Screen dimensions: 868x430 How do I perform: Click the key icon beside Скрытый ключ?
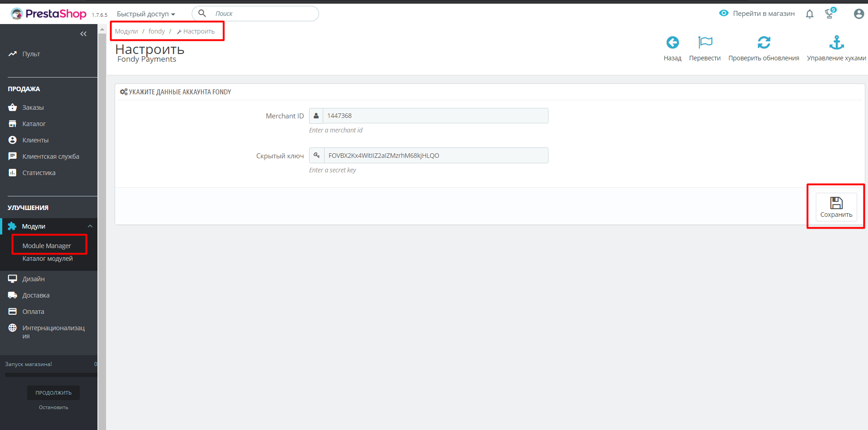[317, 156]
